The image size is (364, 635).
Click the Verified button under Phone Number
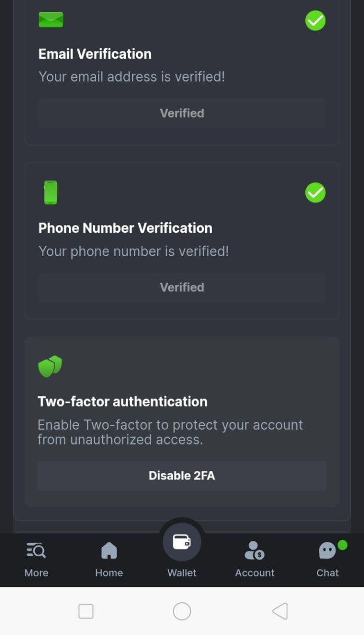pyautogui.click(x=182, y=287)
